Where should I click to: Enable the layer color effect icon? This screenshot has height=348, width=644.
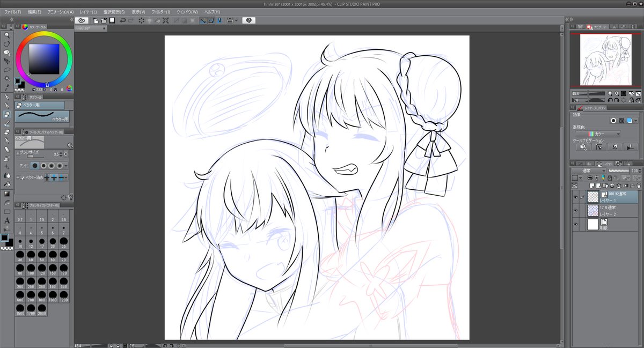point(630,121)
